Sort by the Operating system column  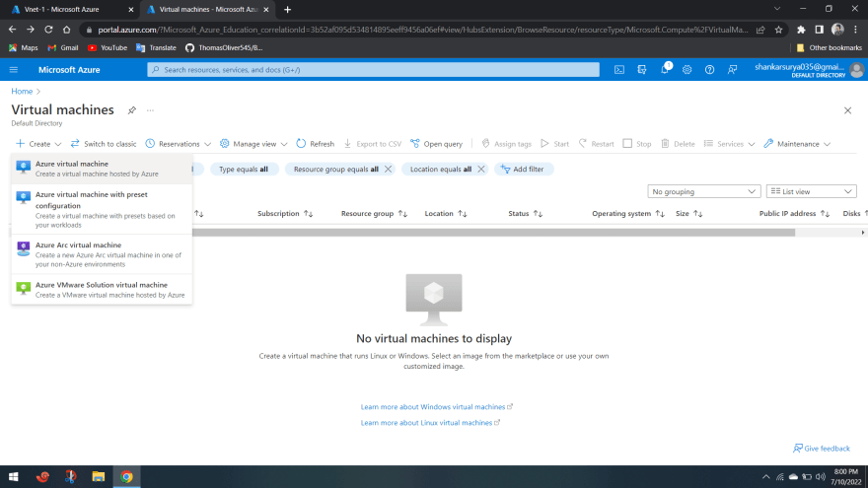627,214
